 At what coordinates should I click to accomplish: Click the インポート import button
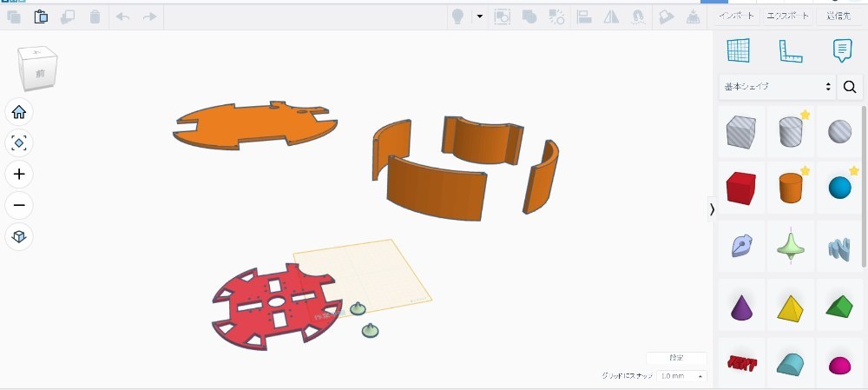pyautogui.click(x=736, y=16)
